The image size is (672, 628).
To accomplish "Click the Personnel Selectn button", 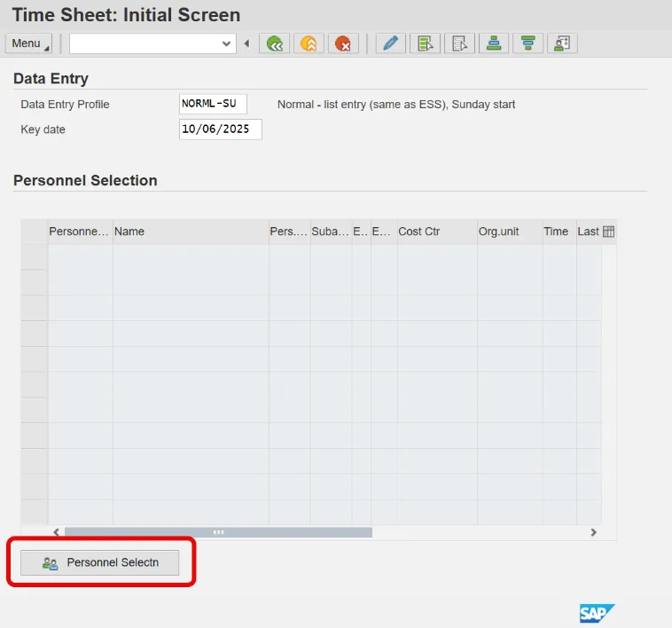I will click(100, 562).
